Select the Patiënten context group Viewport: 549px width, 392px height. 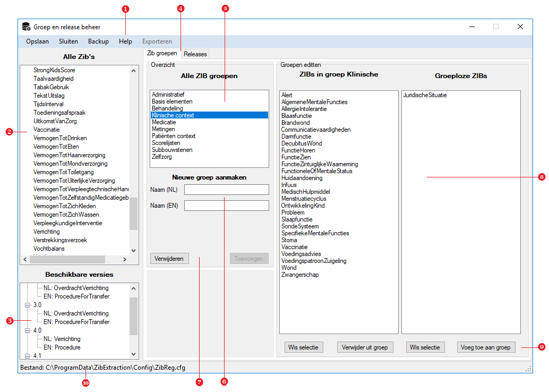209,136
